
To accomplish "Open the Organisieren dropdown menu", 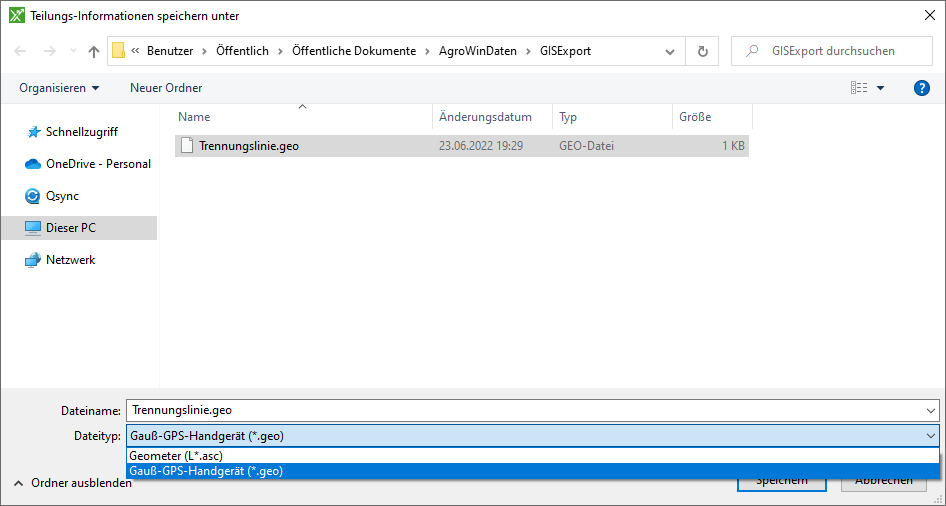I will click(x=60, y=88).
